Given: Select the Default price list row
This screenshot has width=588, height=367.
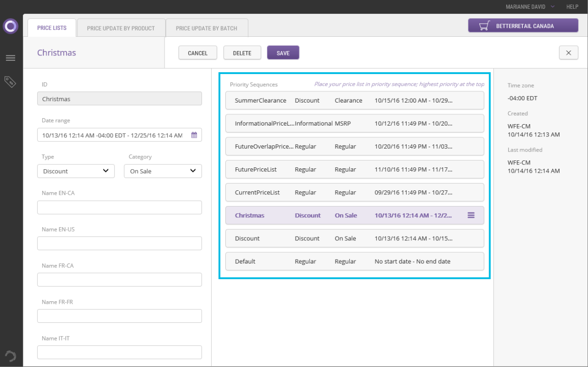Looking at the screenshot, I should tap(354, 262).
